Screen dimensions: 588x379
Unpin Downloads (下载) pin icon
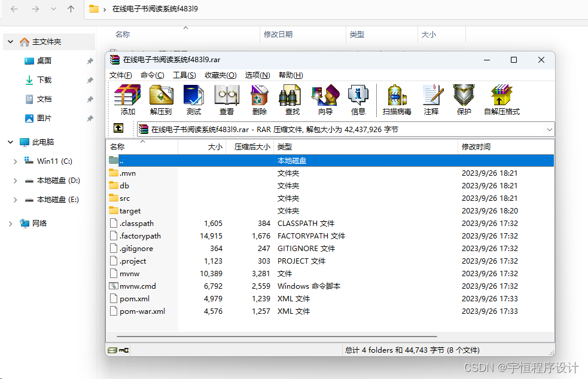tap(90, 80)
